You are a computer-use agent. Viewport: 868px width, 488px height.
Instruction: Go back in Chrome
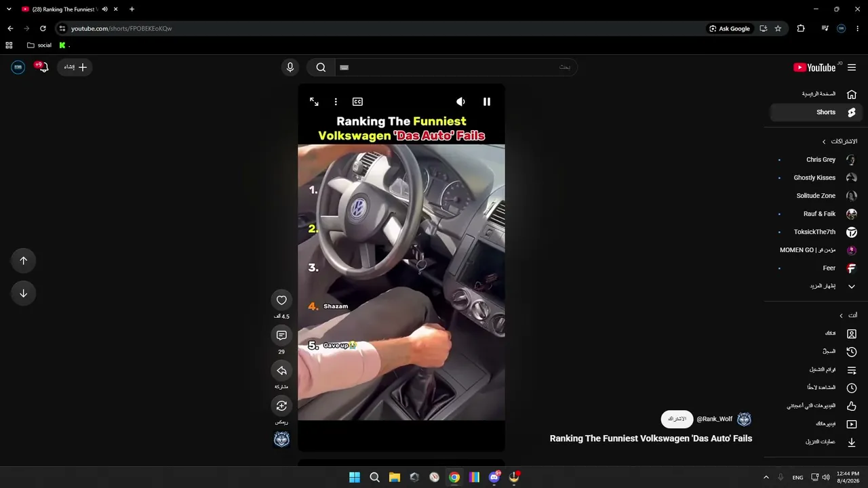10,28
